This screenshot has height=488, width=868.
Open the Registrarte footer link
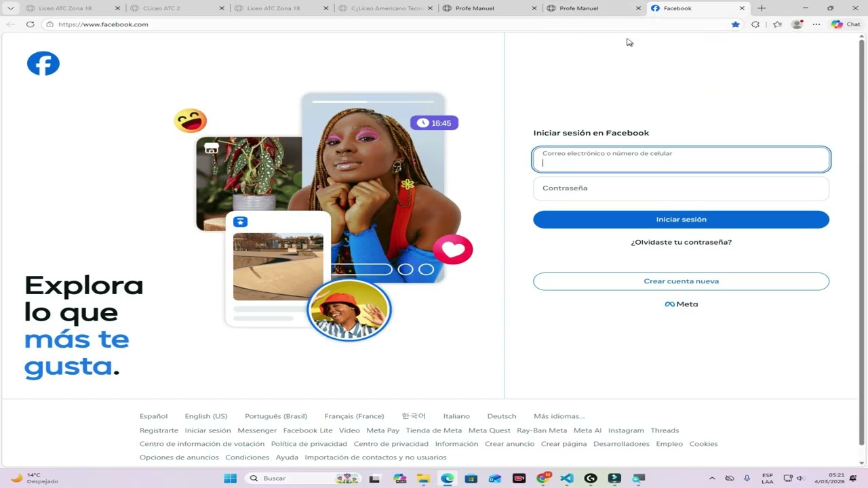[x=159, y=430]
